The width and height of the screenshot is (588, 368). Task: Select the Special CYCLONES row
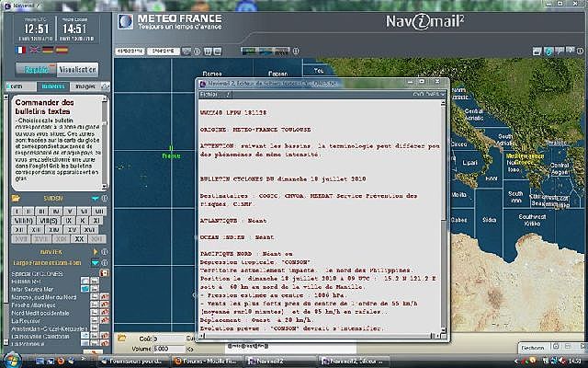click(60, 274)
